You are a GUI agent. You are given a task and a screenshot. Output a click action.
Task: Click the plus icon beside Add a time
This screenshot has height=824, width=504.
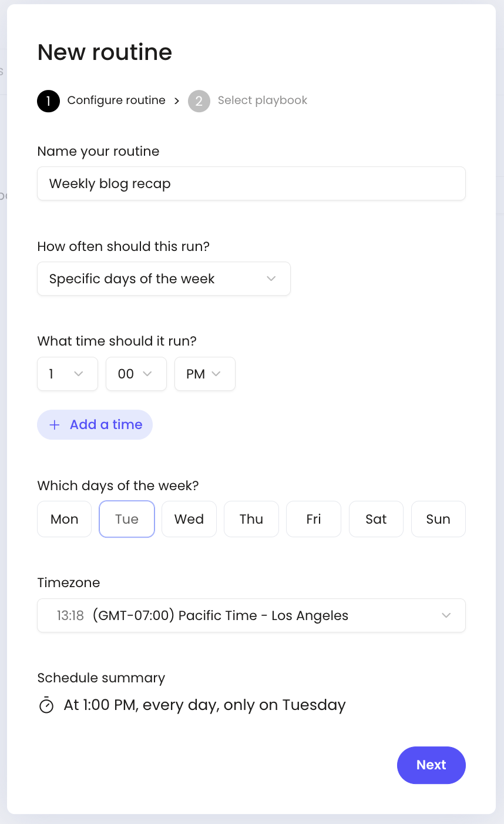tap(55, 425)
